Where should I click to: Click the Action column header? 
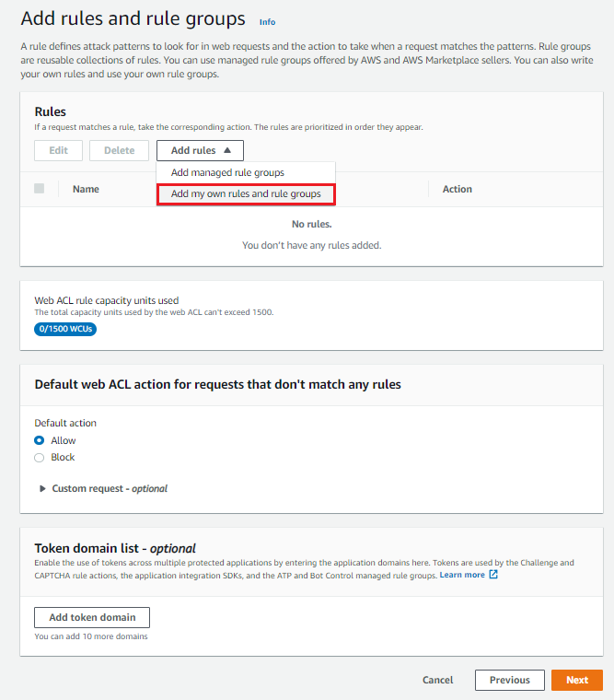(x=457, y=189)
